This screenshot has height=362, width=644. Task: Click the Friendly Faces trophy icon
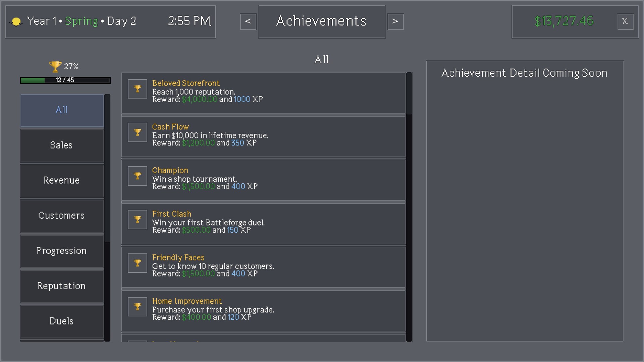(138, 263)
